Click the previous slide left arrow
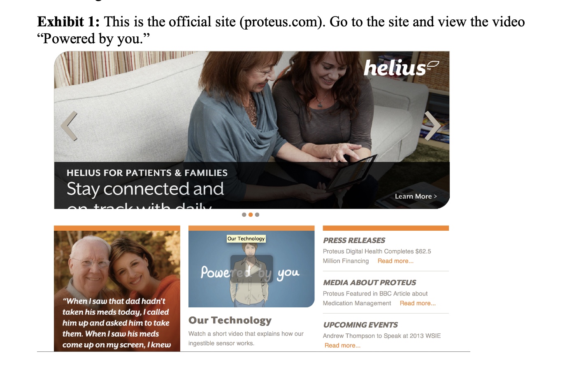588x370 pixels. click(x=69, y=126)
